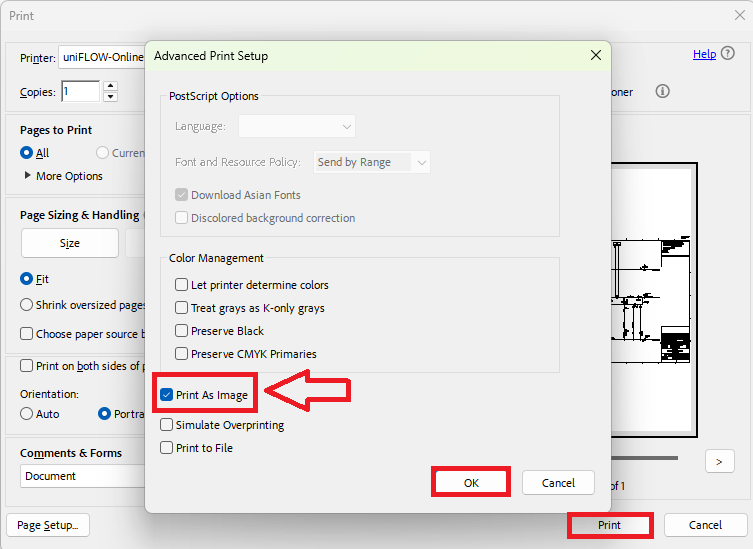Close the Advanced Print Setup dialog

pos(595,55)
